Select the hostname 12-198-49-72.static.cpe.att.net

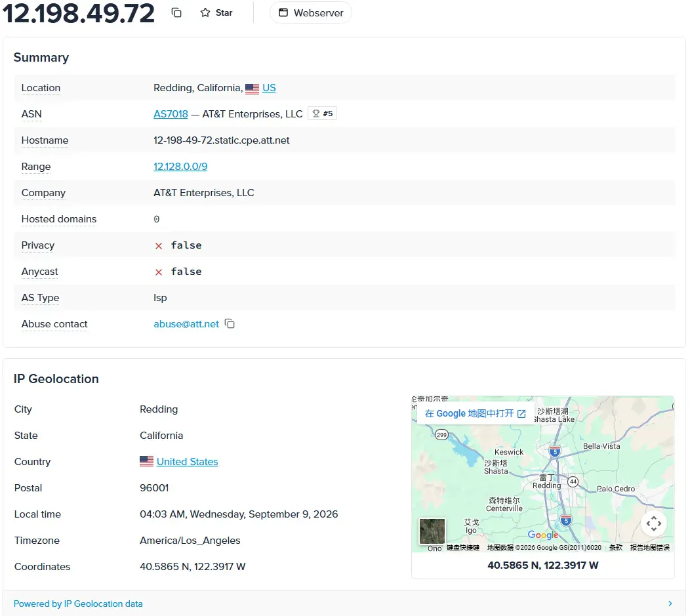(221, 140)
